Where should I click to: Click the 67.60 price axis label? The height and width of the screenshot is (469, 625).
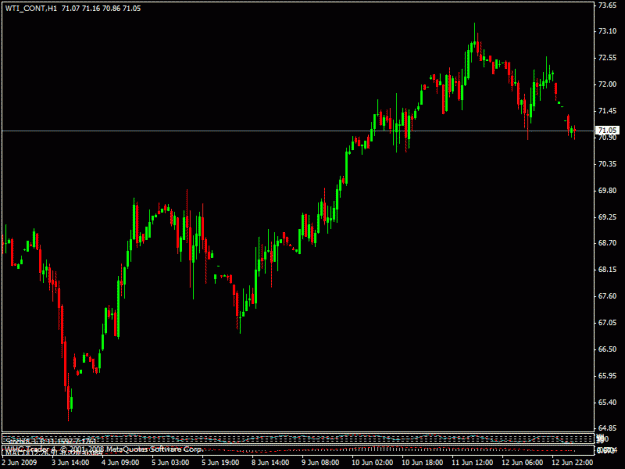tap(607, 296)
